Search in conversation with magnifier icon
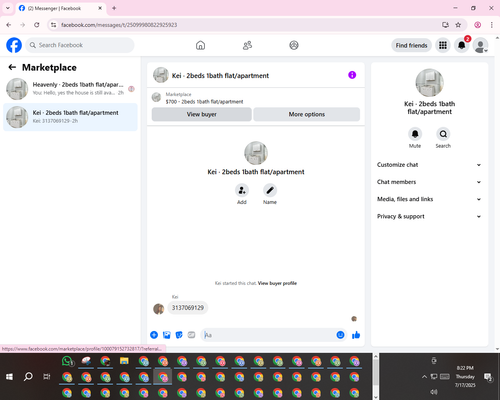500x400 pixels. pos(443,134)
